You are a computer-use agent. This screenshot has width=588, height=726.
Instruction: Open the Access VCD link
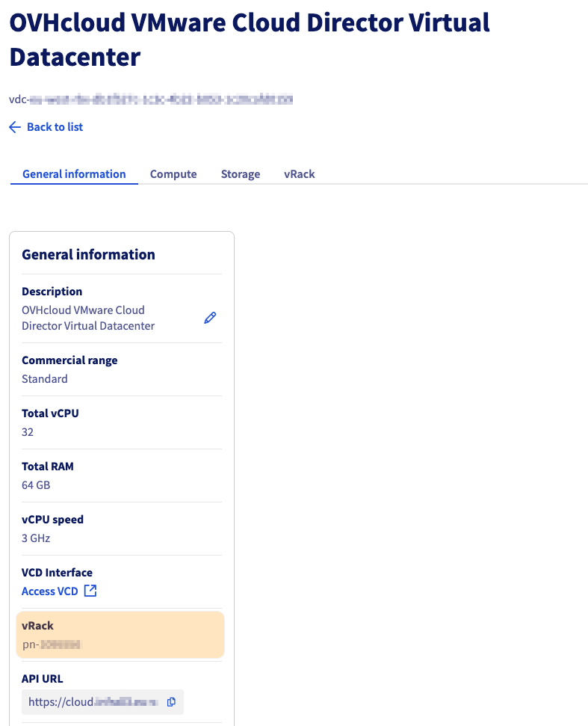point(49,591)
